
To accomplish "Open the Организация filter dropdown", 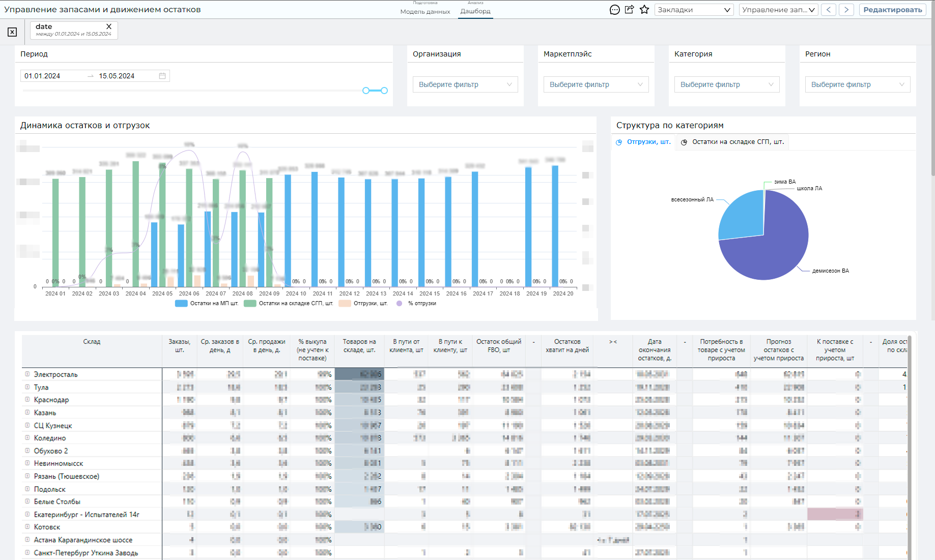I will pyautogui.click(x=465, y=84).
